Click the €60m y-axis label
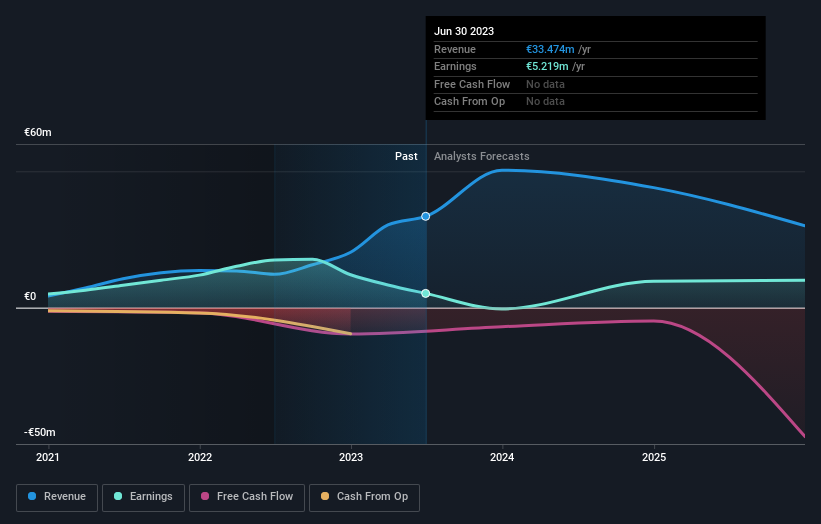Viewport: 821px width, 524px height. pos(38,132)
